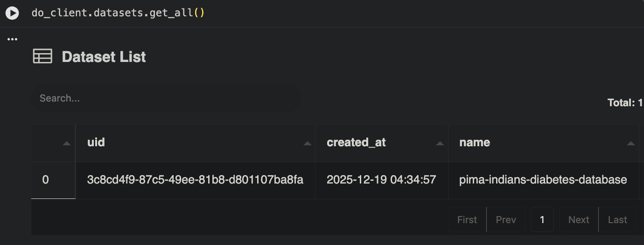
Task: Select page 1 in pagination
Action: click(x=542, y=219)
